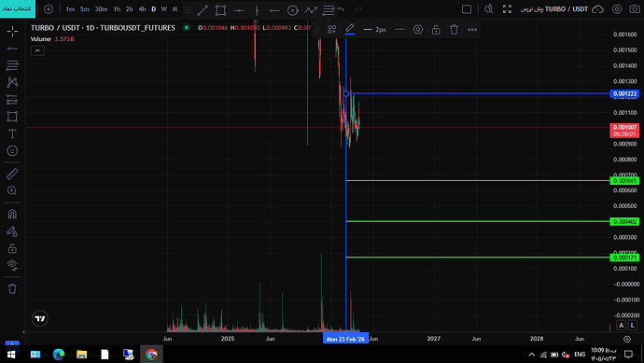Click the compare or add symbol plus button
Image resolution: width=644 pixels, height=363 pixels.
tap(49, 9)
